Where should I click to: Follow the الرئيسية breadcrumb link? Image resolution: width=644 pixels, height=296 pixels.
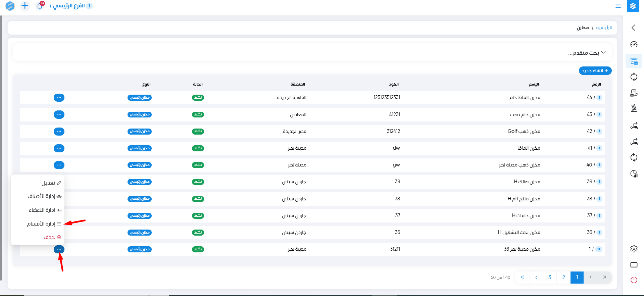coord(604,28)
